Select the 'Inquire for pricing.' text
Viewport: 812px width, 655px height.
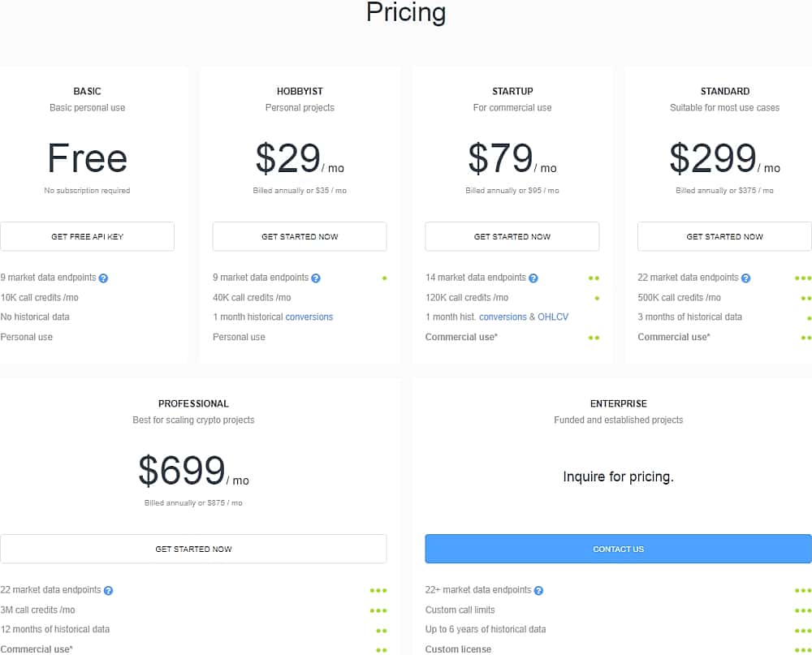618,477
